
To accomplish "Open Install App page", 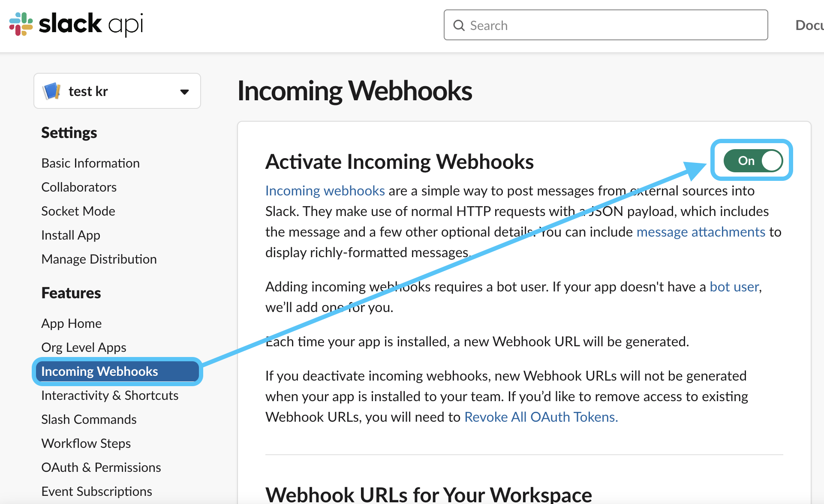I will (71, 235).
